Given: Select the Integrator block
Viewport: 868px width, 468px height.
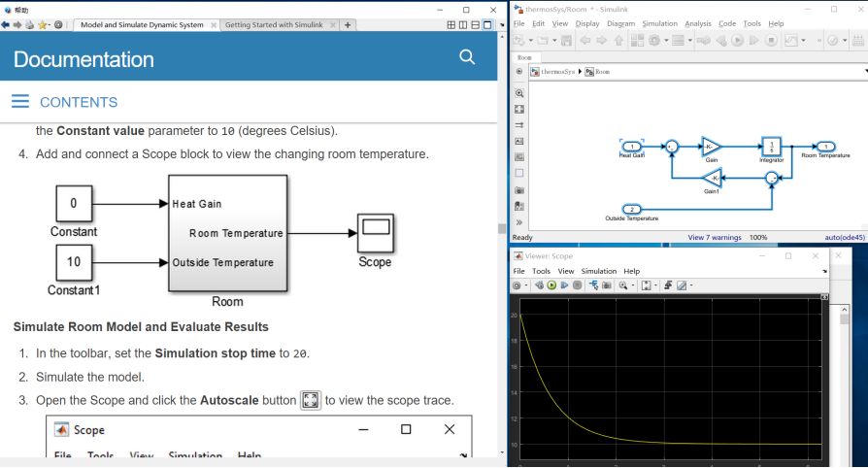Looking at the screenshot, I should (x=772, y=147).
